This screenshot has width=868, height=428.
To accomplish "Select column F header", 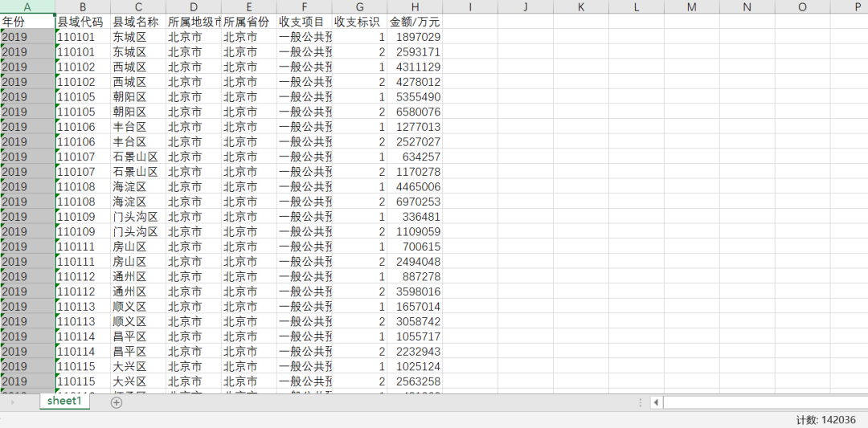I will (305, 6).
